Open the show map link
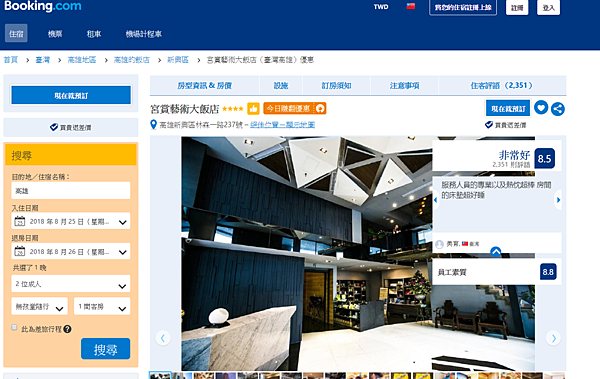Image resolution: width=600 pixels, height=379 pixels. click(282, 124)
